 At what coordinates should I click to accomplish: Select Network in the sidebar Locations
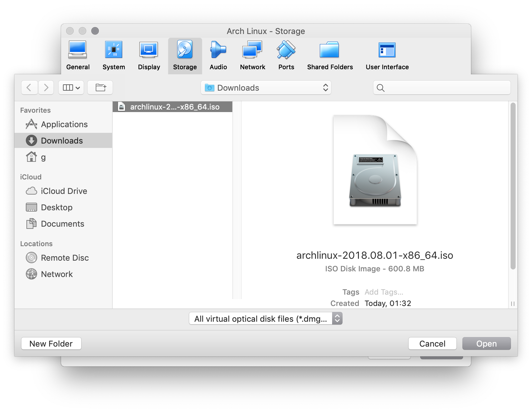[x=63, y=274]
